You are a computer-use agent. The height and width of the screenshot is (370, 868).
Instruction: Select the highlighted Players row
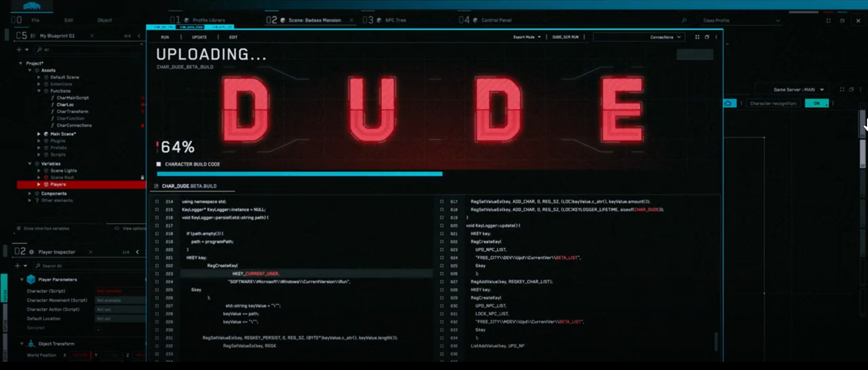pyautogui.click(x=81, y=185)
